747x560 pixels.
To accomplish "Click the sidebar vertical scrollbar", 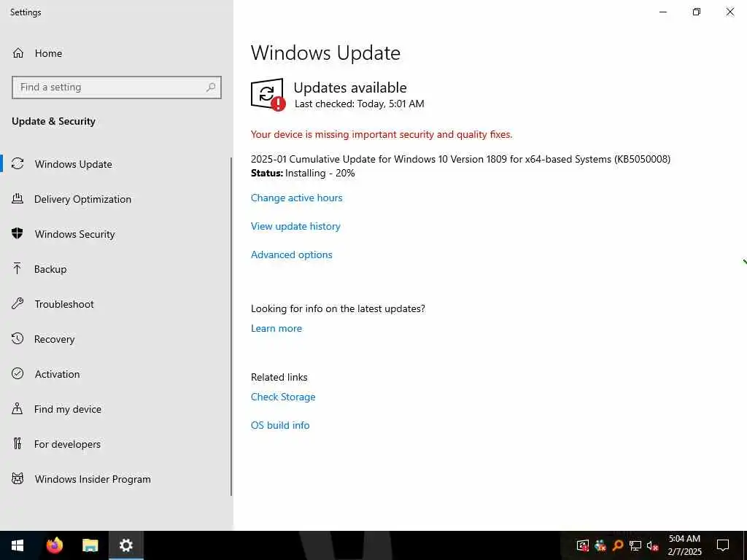I will (x=231, y=326).
